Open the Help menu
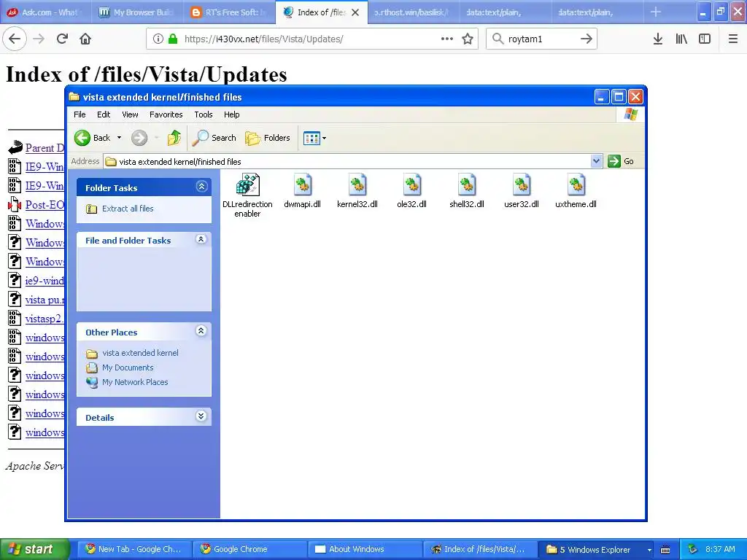The image size is (747, 560). (231, 114)
